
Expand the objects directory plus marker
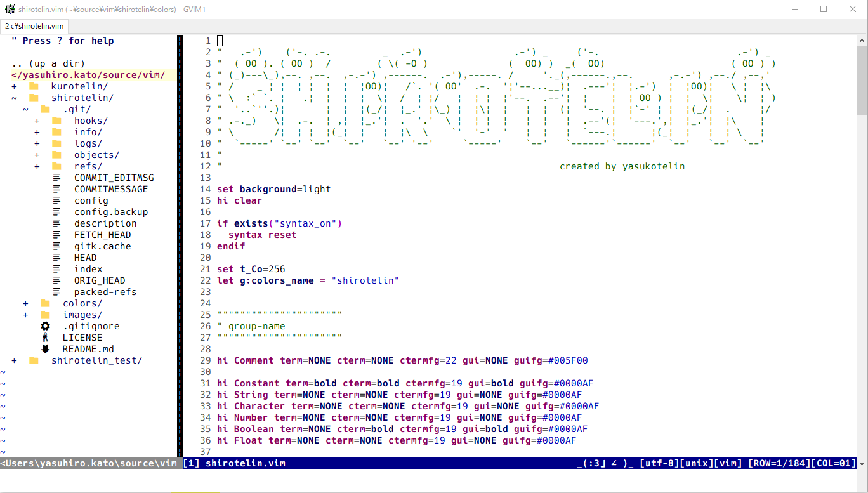click(37, 155)
